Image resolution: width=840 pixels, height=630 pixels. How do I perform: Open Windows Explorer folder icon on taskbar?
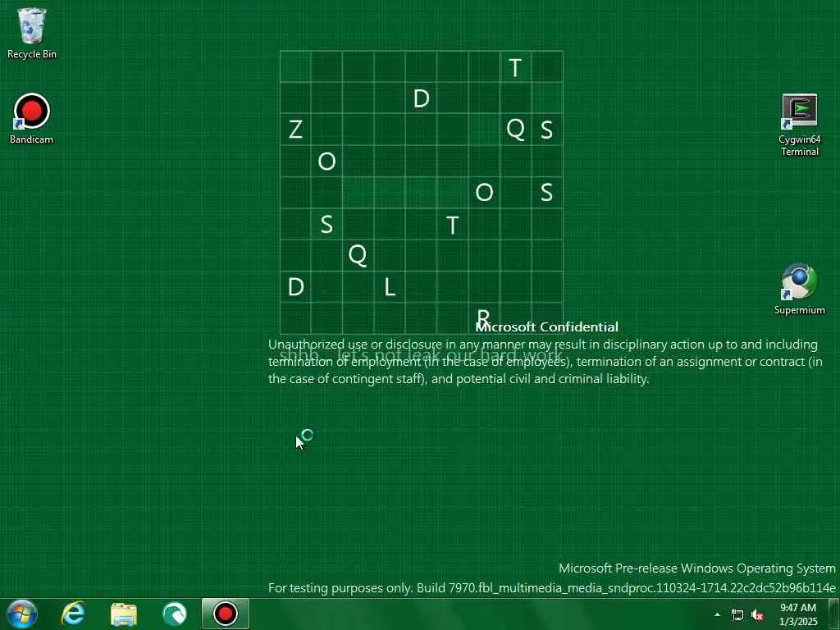(124, 614)
